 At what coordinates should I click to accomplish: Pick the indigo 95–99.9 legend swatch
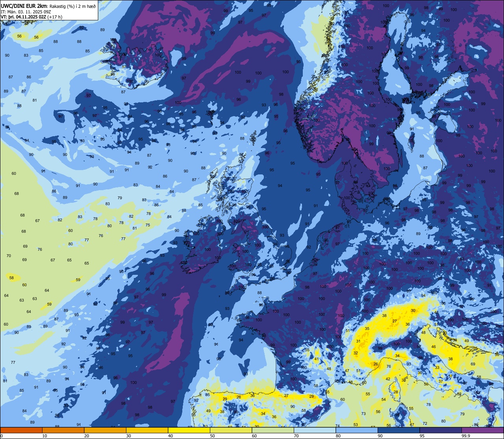(x=441, y=430)
